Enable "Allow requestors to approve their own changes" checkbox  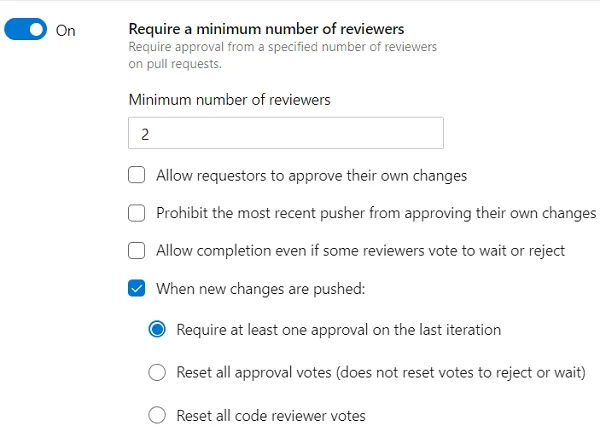137,176
